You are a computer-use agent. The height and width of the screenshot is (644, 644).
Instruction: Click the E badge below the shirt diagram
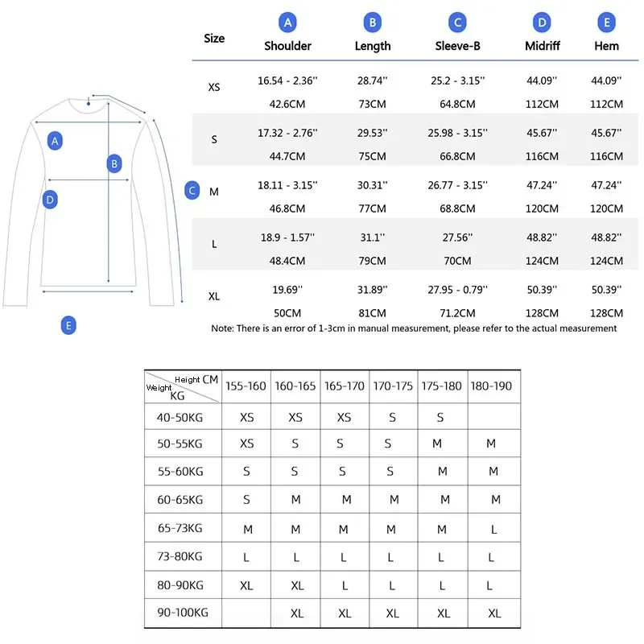69,325
